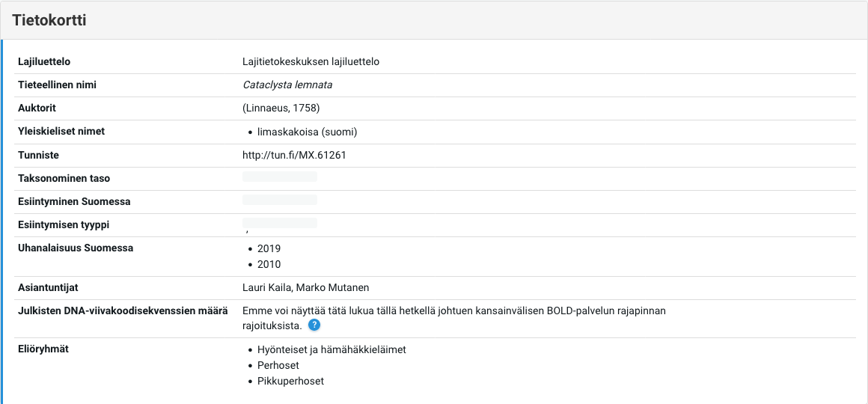
Task: Click the Uhanalaisuus Suomessa row label
Action: click(76, 248)
